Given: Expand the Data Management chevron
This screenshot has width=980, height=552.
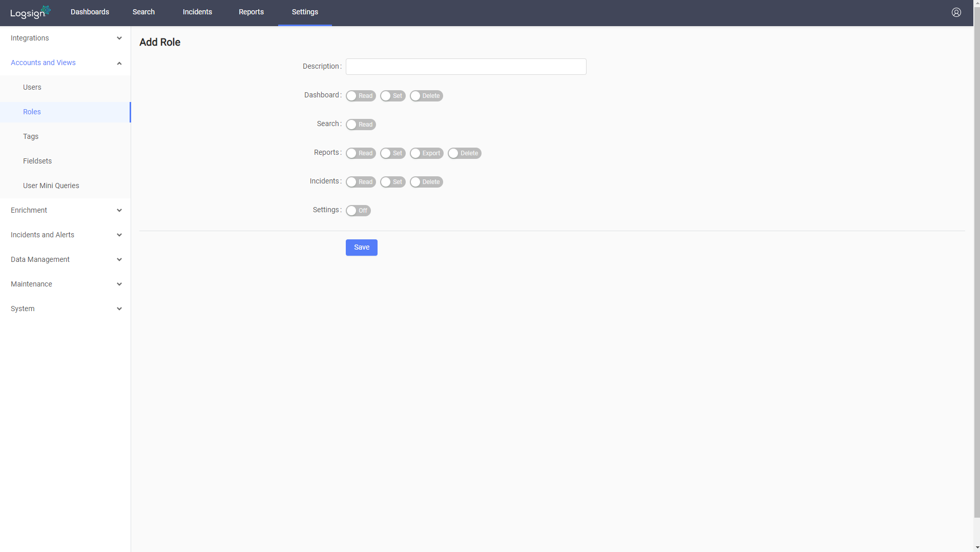Looking at the screenshot, I should tap(119, 260).
